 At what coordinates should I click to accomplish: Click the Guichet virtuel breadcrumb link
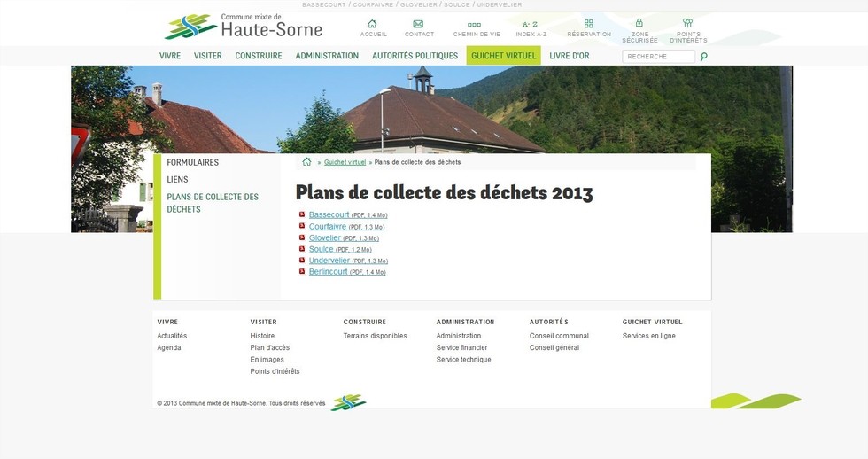coord(345,162)
